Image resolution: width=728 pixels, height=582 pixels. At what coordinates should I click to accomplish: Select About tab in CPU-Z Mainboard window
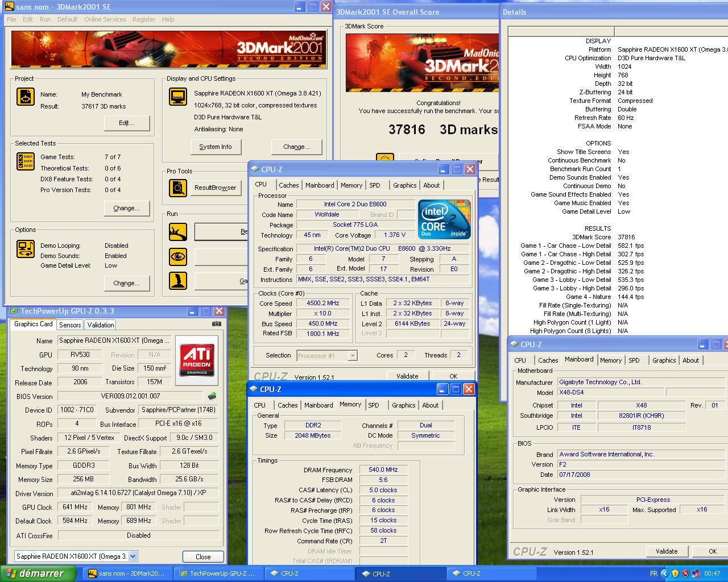tap(691, 360)
